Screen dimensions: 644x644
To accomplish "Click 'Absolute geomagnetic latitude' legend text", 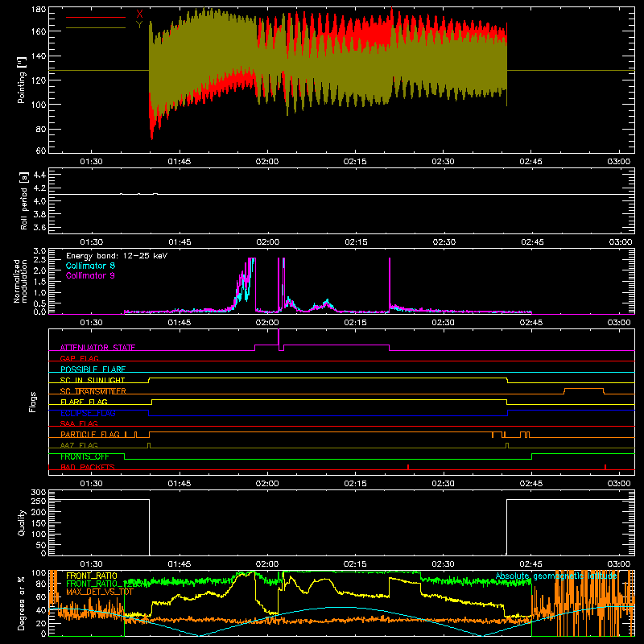I will point(556,576).
